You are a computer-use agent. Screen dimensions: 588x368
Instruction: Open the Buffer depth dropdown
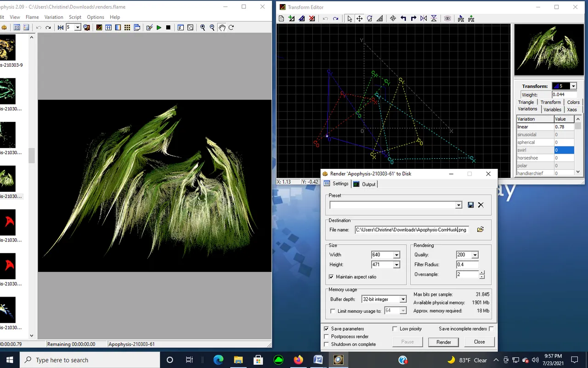(403, 299)
